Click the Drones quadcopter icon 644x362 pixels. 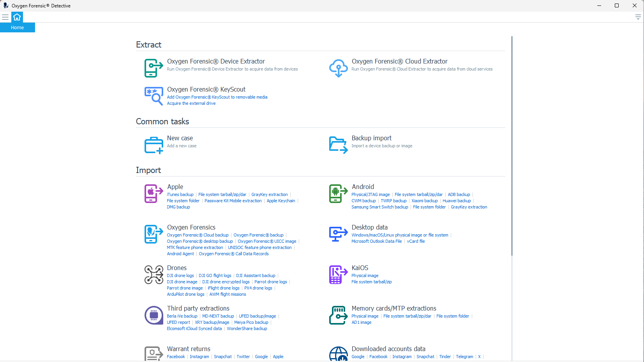tap(154, 275)
